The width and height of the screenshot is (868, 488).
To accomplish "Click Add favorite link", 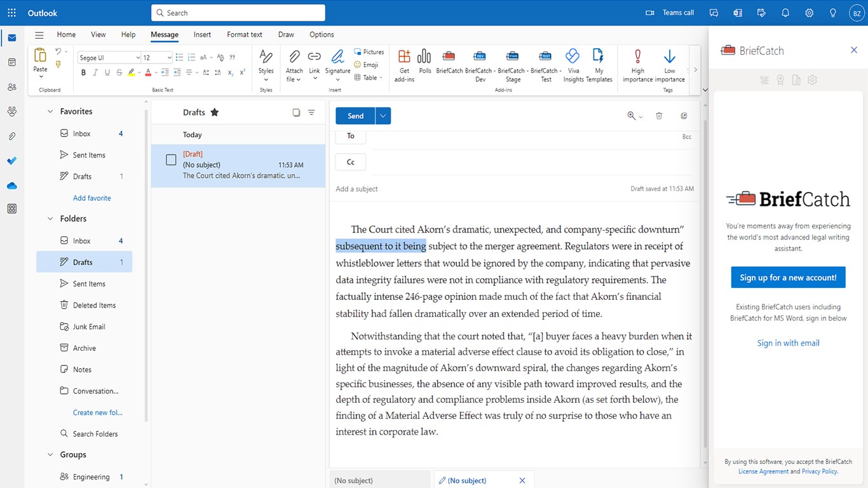I will 92,198.
